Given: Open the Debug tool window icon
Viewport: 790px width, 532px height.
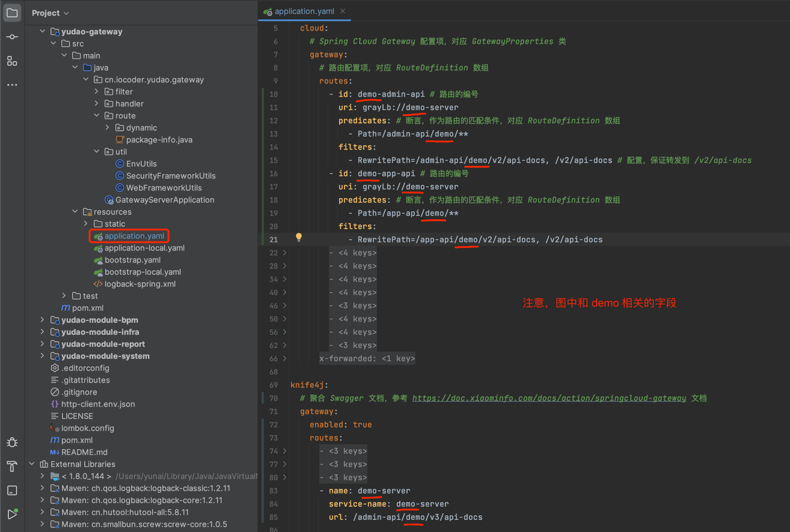Looking at the screenshot, I should tap(12, 442).
